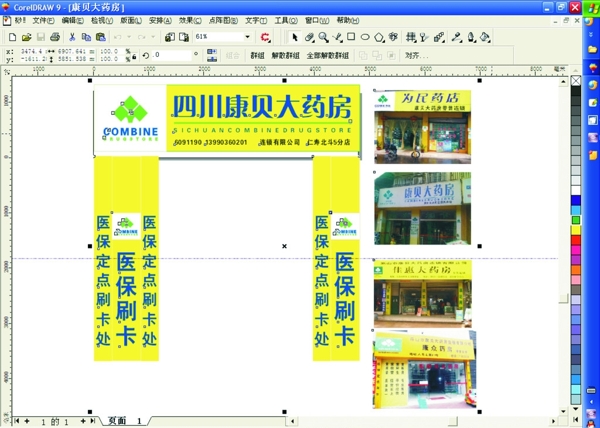Open the 效果(C) menu

pos(190,21)
